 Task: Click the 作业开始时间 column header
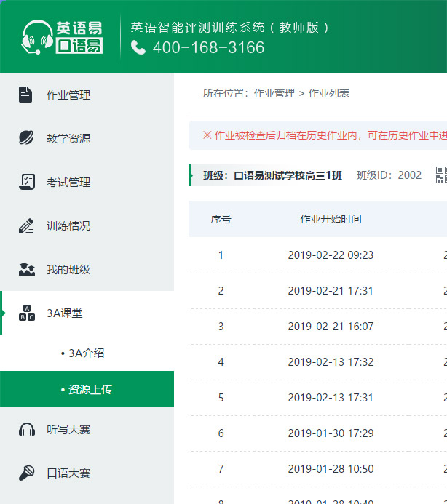(331, 219)
